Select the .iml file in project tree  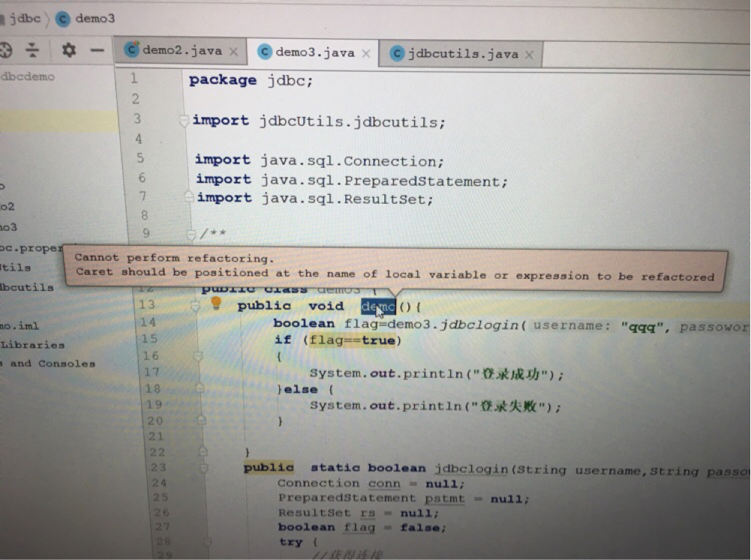pos(20,326)
